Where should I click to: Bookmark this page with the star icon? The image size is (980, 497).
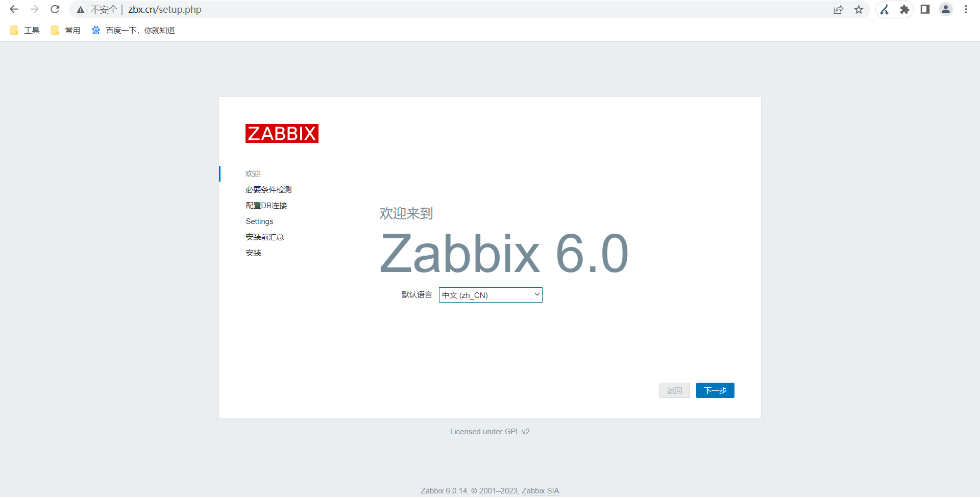[x=859, y=10]
